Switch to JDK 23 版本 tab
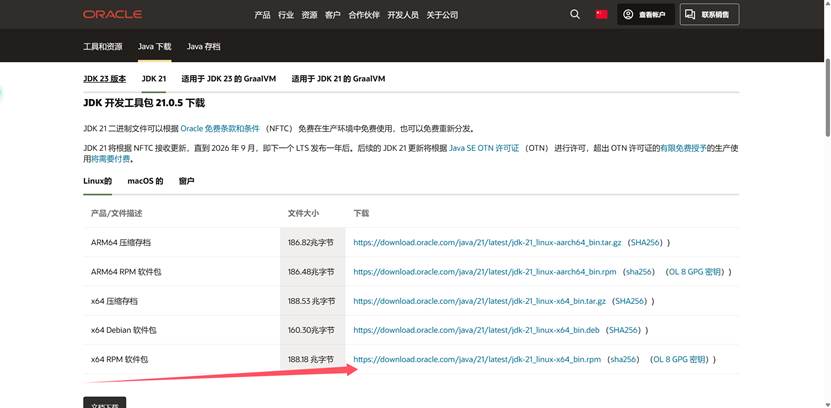This screenshot has height=408, width=831. [x=104, y=78]
